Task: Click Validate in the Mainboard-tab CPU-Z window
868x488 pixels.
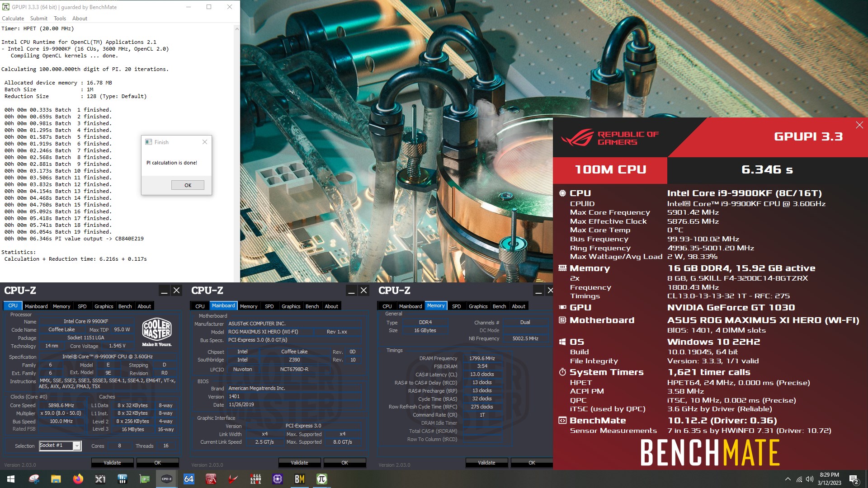Action: [x=299, y=463]
